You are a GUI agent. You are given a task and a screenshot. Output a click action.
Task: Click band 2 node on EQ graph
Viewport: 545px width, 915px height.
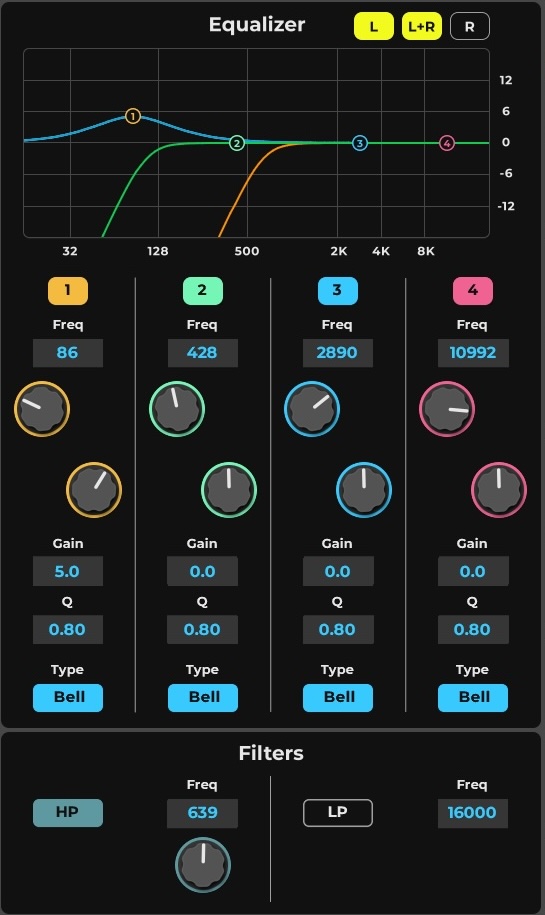click(236, 143)
